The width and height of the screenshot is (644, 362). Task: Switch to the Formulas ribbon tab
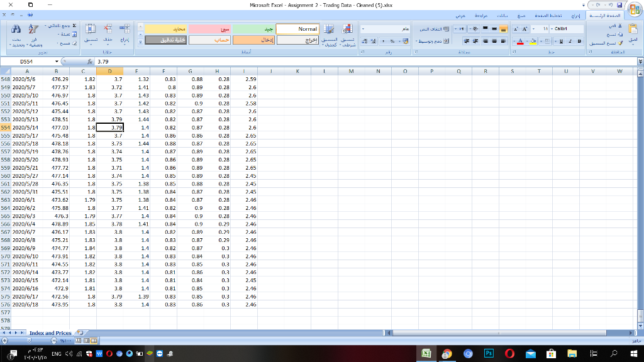click(x=521, y=15)
